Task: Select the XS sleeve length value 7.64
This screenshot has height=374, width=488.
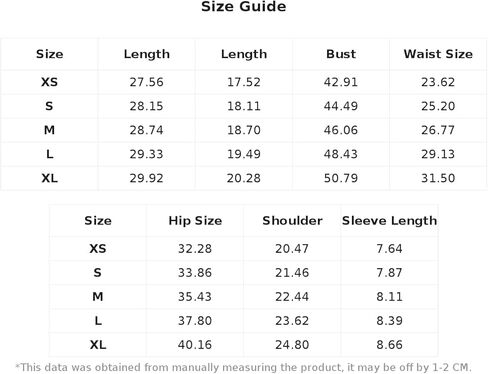Action: [x=389, y=249]
